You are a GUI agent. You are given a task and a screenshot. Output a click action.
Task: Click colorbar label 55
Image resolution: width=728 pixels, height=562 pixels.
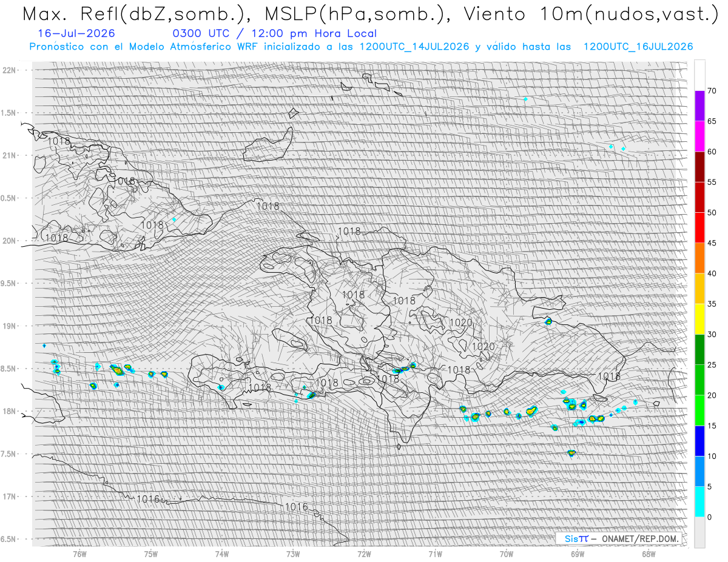pyautogui.click(x=712, y=182)
